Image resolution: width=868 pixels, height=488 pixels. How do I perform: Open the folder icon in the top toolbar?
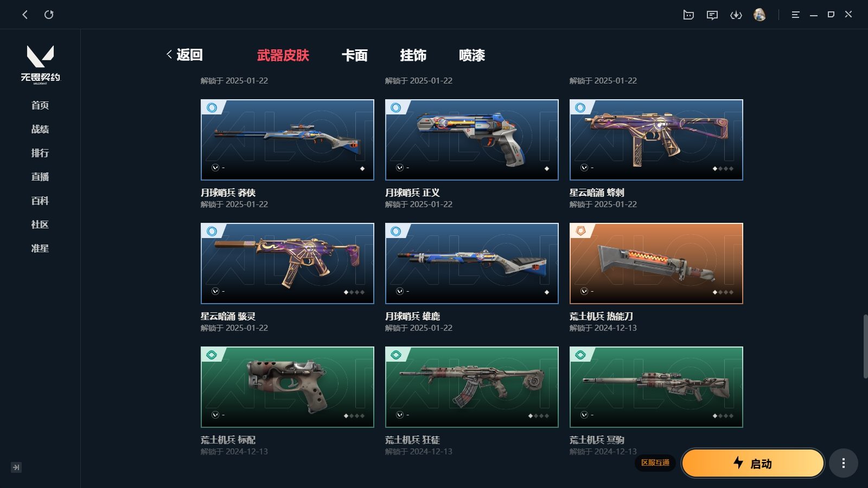click(688, 15)
